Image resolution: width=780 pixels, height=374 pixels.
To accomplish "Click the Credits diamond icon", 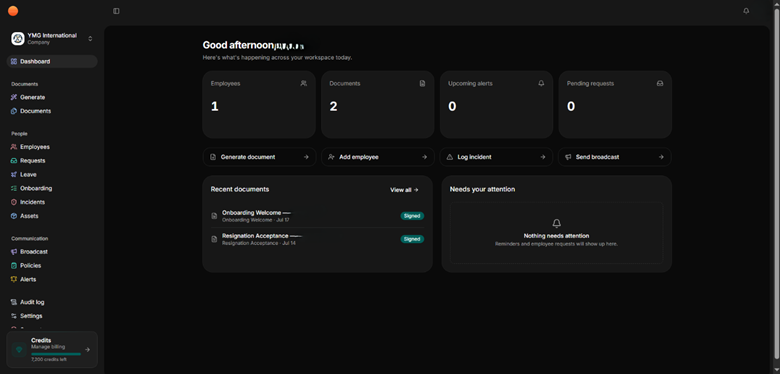I will [19, 350].
